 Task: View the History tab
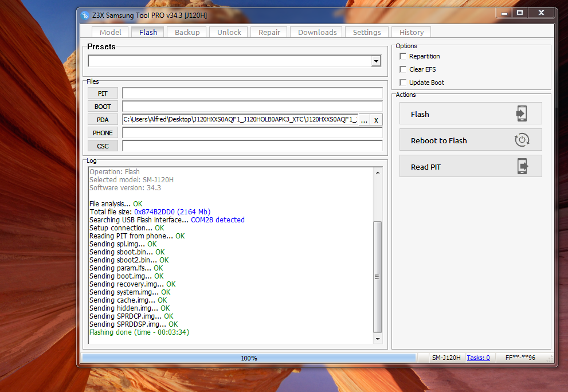(411, 32)
